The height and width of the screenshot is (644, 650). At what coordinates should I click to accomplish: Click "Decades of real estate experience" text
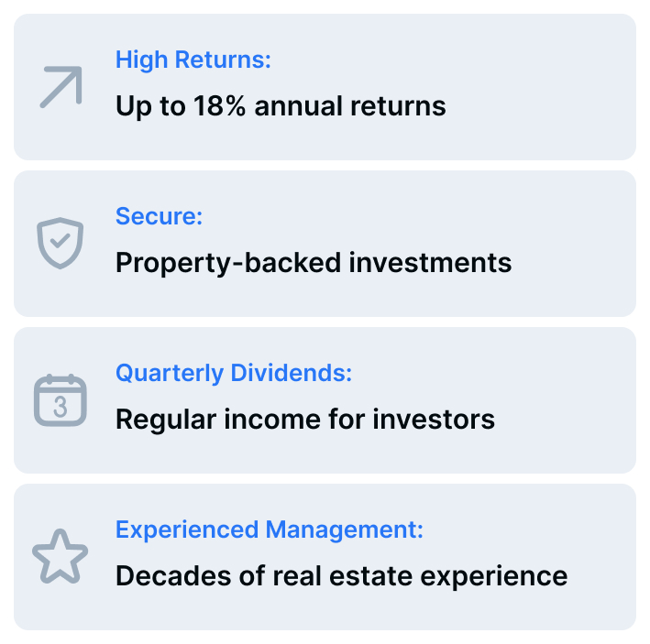coord(341,576)
